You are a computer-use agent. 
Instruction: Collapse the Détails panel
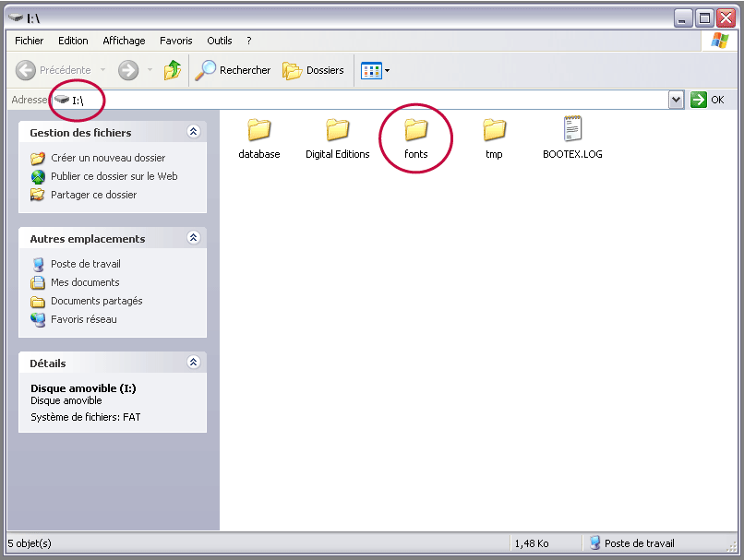[193, 363]
